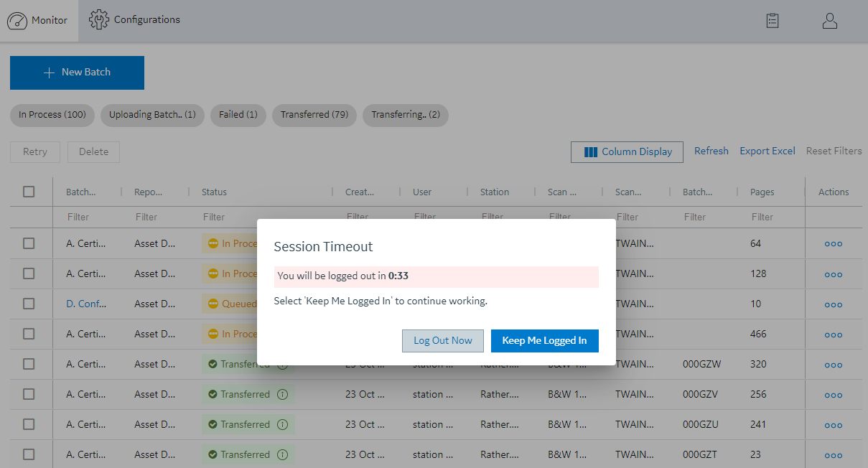
Task: Click the Delete button
Action: tap(93, 152)
